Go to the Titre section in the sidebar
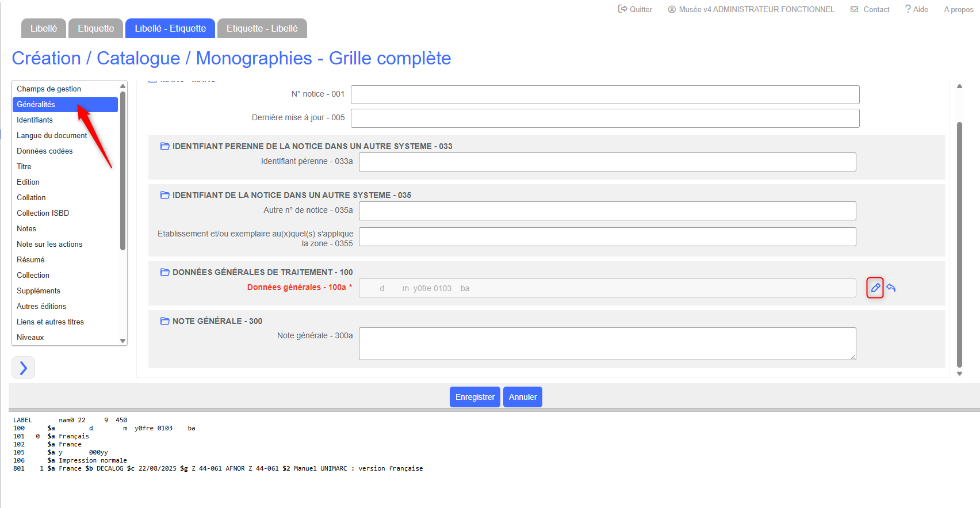The image size is (980, 508). 24,166
